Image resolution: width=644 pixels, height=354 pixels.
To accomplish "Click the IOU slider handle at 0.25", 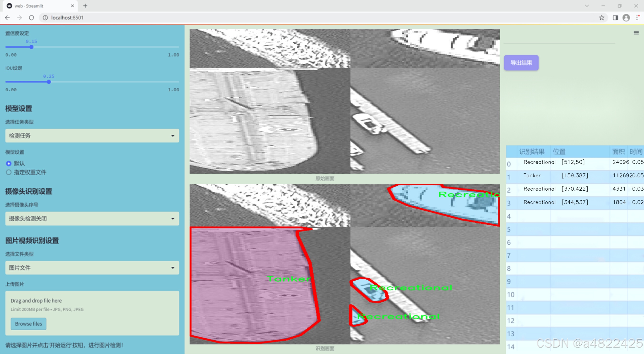I will (49, 82).
